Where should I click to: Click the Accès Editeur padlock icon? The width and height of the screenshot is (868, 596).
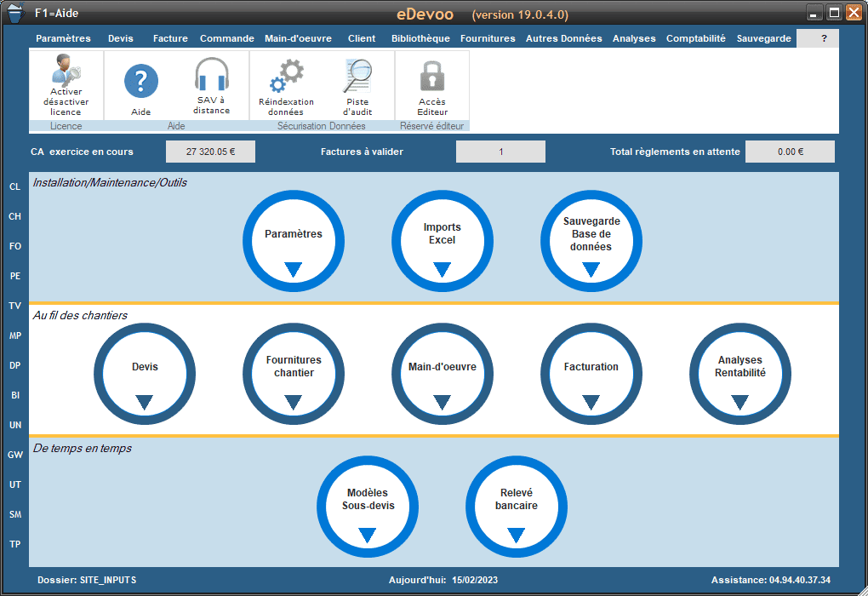tap(432, 77)
